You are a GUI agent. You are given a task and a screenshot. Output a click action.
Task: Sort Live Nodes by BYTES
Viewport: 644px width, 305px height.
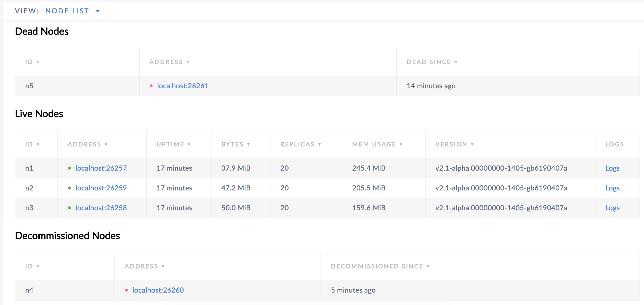(235, 144)
